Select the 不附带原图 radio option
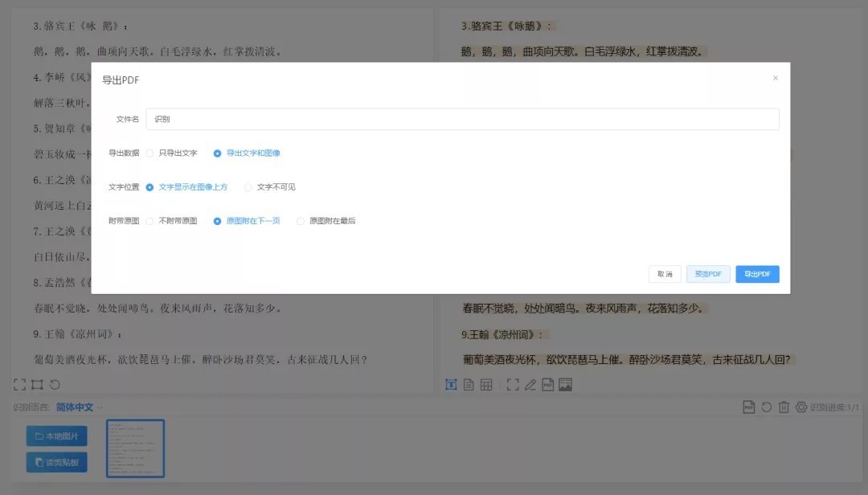 (149, 221)
